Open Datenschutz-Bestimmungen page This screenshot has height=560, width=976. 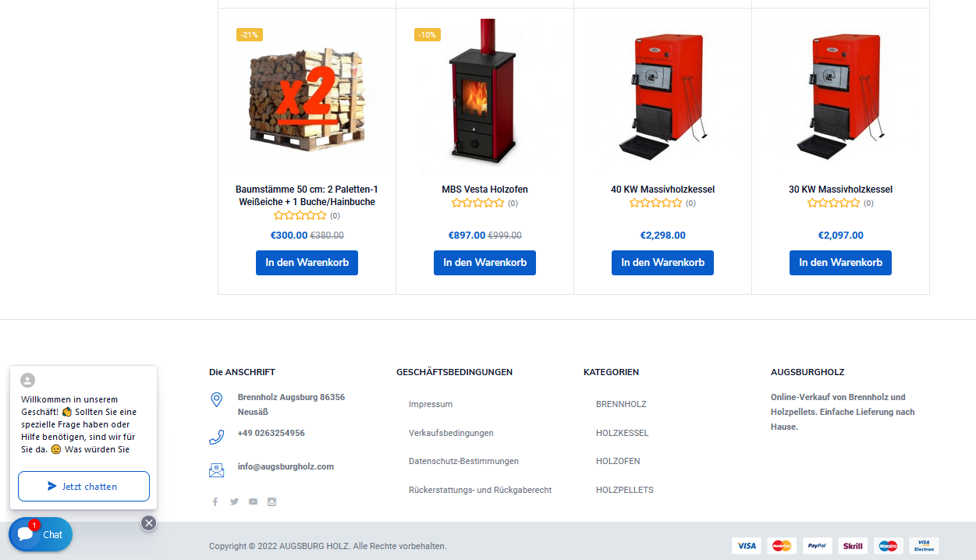pyautogui.click(x=463, y=461)
